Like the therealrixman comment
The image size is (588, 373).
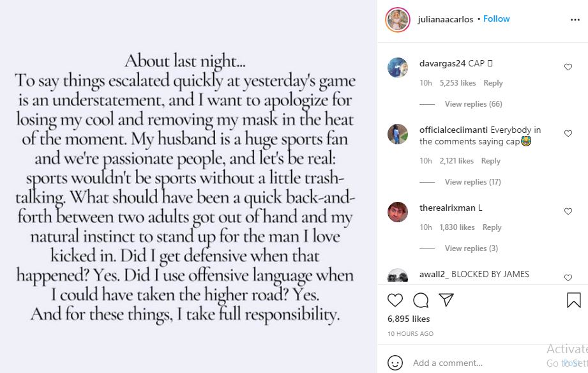(x=568, y=211)
